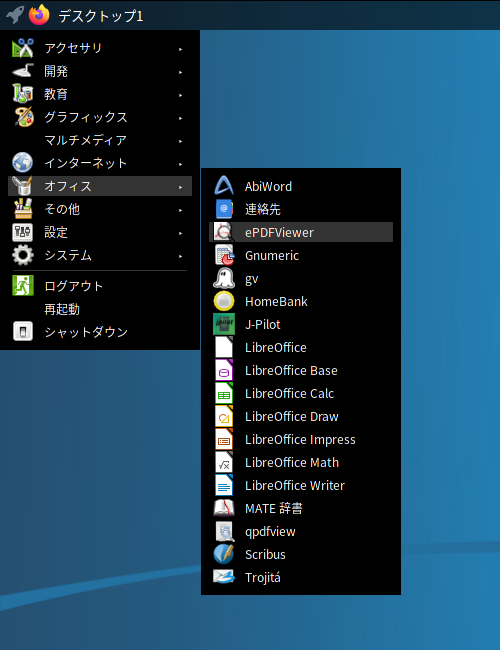Expand the グラフィックス submenu arrow

pos(181,118)
